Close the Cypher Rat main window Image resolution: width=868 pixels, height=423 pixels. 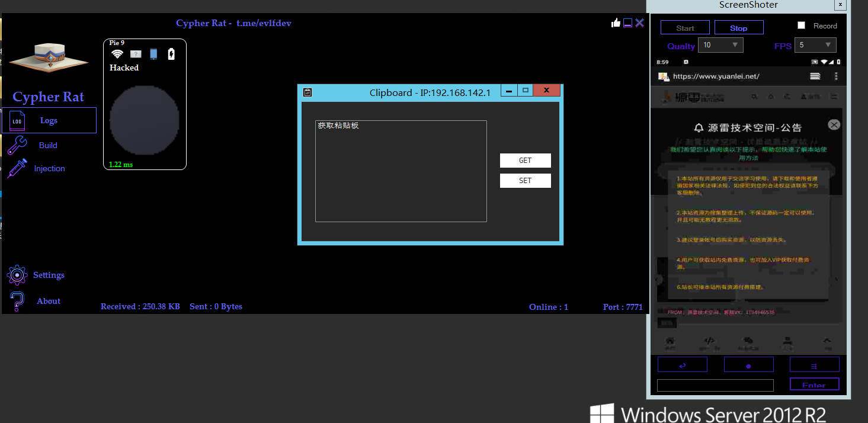coord(639,23)
